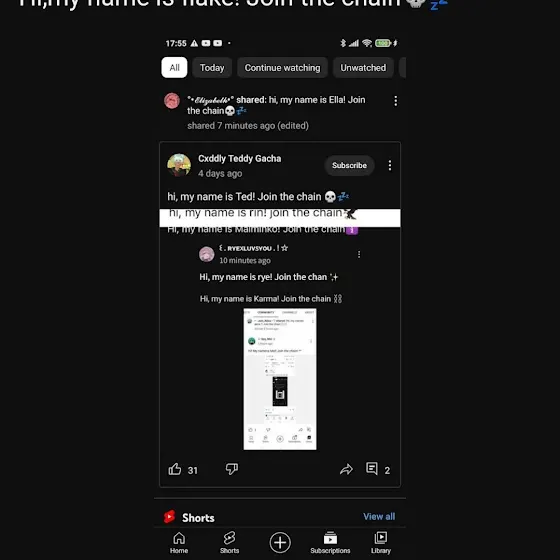
Task: Share the post using the arrow icon
Action: point(346,469)
